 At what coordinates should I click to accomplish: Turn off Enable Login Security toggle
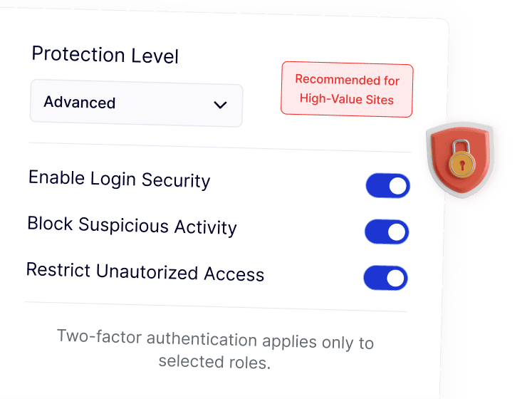[387, 186]
